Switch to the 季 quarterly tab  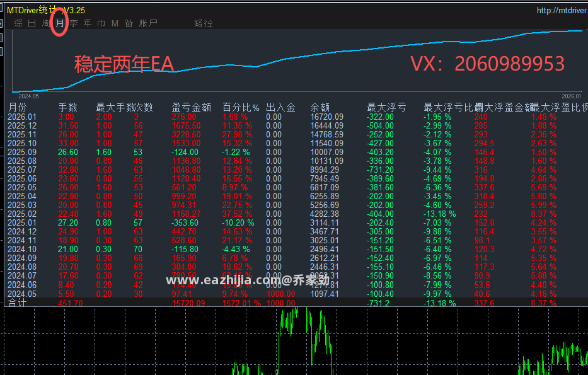pos(74,23)
